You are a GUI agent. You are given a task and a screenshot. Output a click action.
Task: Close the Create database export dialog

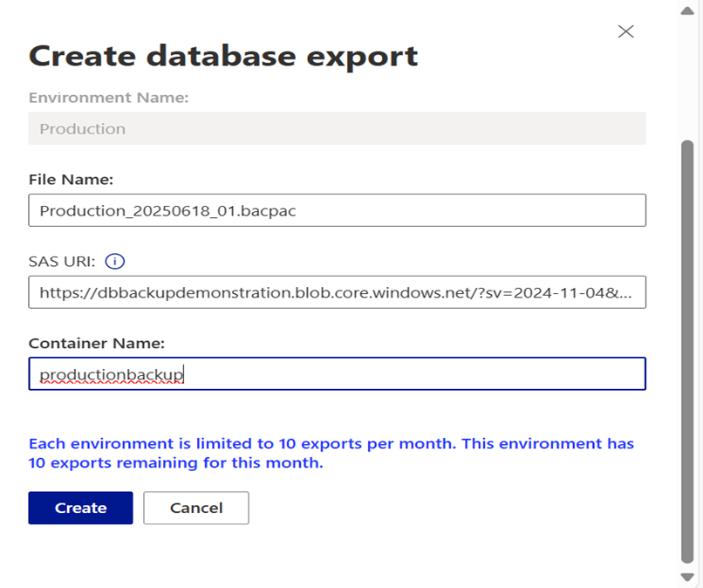625,31
